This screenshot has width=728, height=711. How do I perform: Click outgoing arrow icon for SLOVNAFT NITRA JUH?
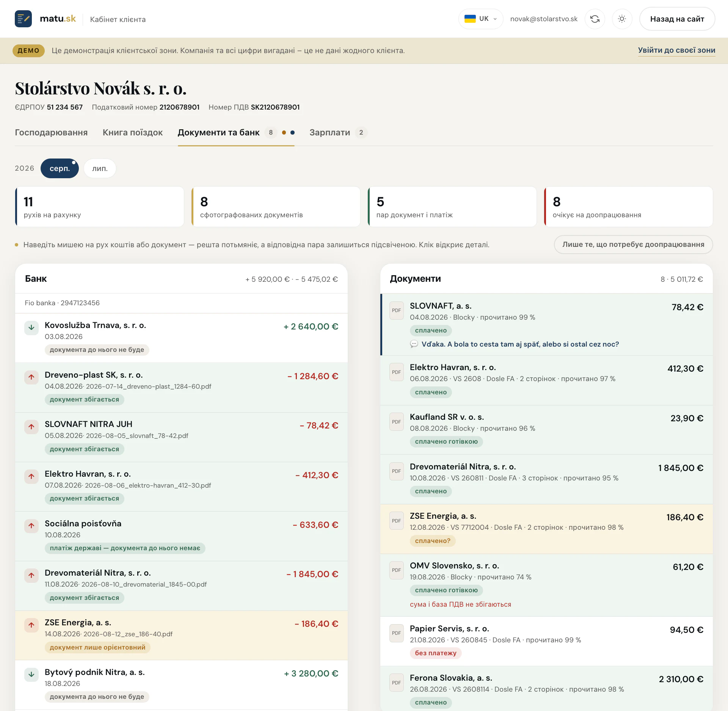(31, 427)
